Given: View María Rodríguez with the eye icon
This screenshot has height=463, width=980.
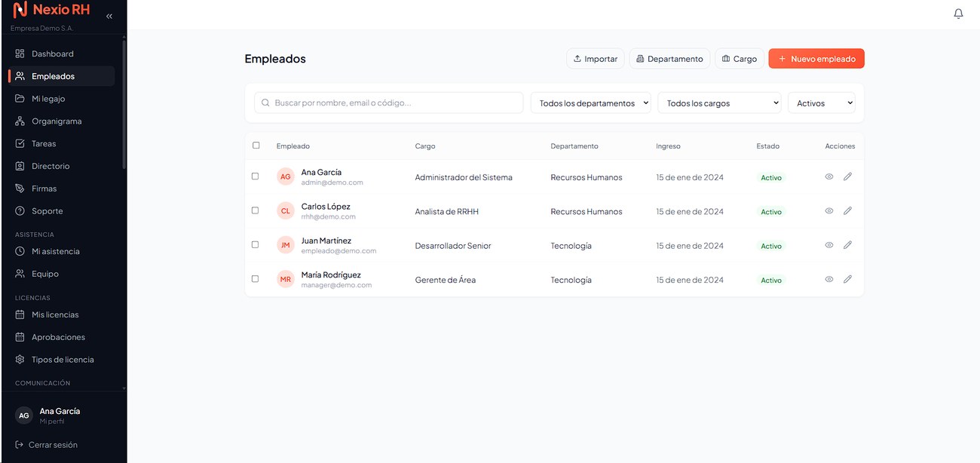Looking at the screenshot, I should [x=828, y=279].
